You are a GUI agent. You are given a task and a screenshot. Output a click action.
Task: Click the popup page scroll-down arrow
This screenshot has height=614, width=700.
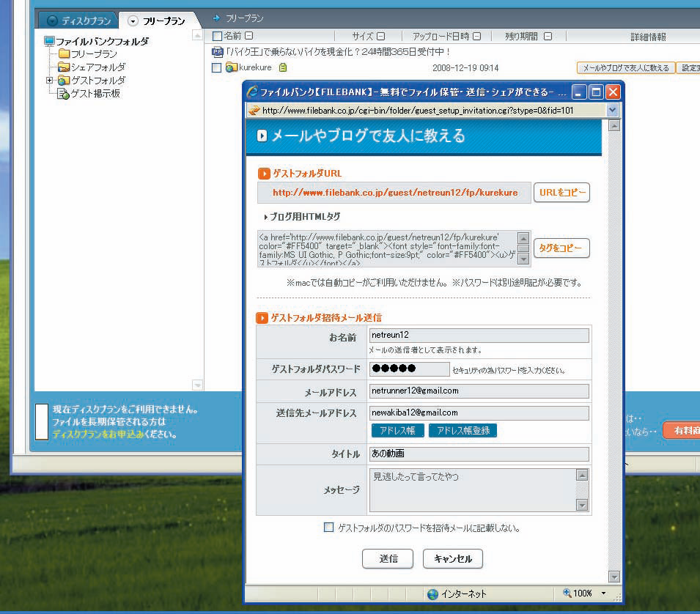coord(614,577)
